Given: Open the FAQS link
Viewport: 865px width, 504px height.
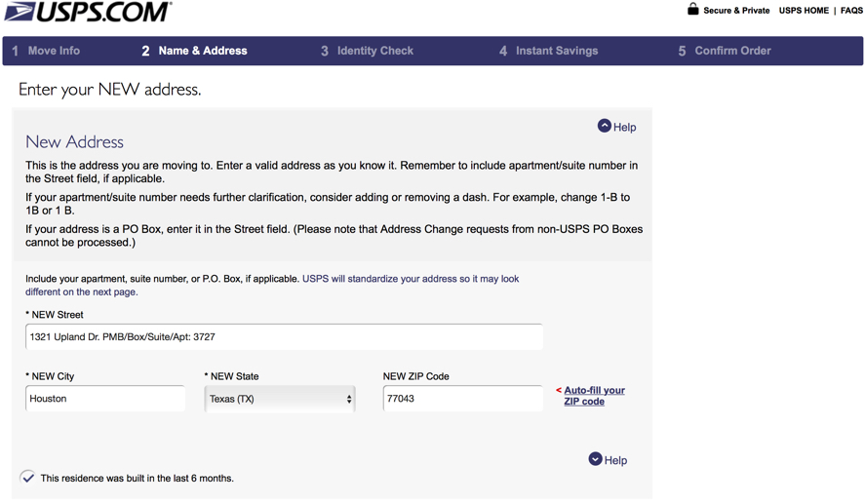Looking at the screenshot, I should tap(851, 11).
